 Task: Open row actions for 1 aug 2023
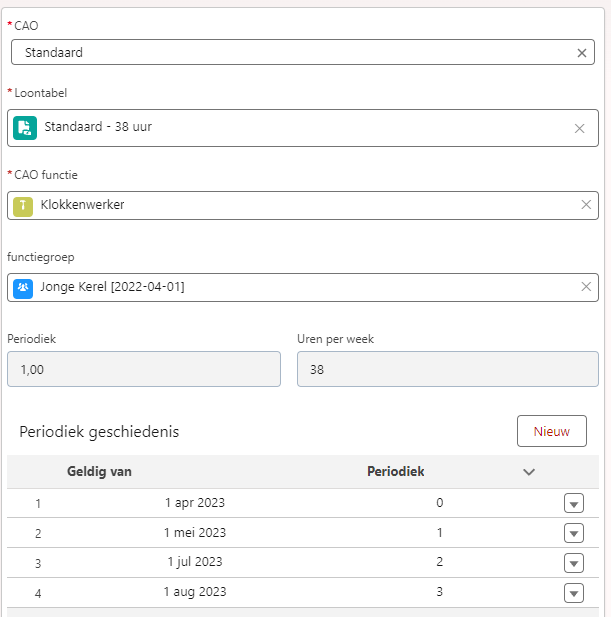pos(574,593)
